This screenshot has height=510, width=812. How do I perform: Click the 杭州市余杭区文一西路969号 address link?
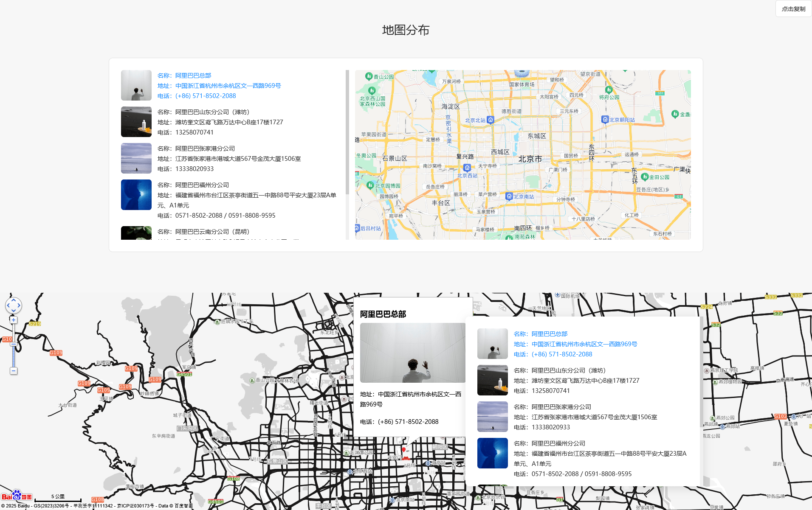(228, 85)
